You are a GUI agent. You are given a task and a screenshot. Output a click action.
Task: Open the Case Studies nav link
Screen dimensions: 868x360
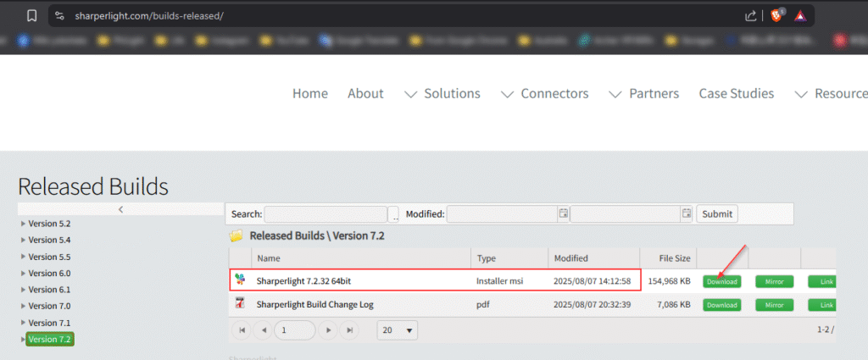(x=737, y=93)
